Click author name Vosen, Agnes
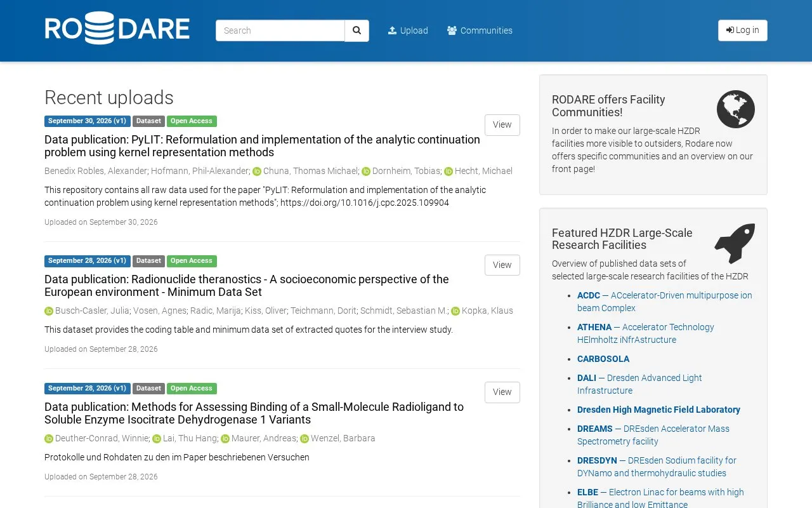812x508 pixels. (x=159, y=311)
